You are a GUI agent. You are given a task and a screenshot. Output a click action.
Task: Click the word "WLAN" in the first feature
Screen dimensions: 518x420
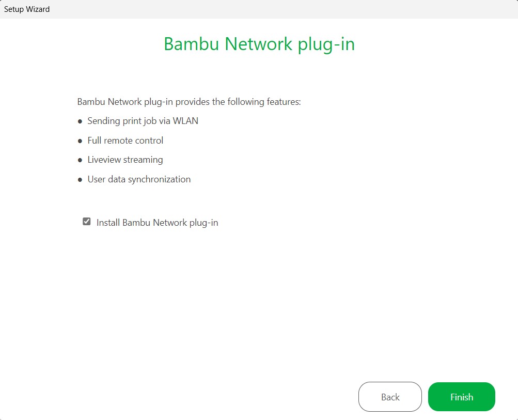[185, 121]
